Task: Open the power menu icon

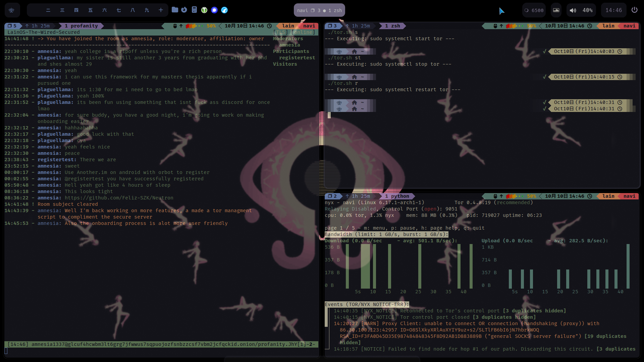Action: pyautogui.click(x=634, y=10)
